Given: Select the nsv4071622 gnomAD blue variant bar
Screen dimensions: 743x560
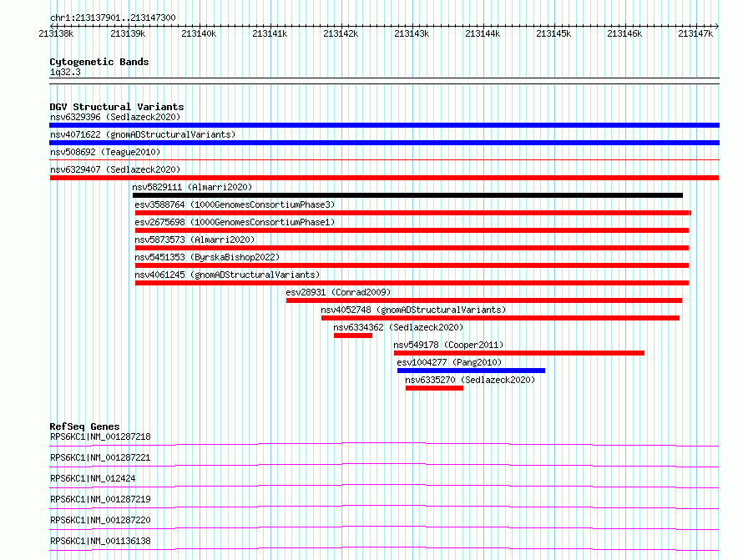Looking at the screenshot, I should tap(384, 143).
